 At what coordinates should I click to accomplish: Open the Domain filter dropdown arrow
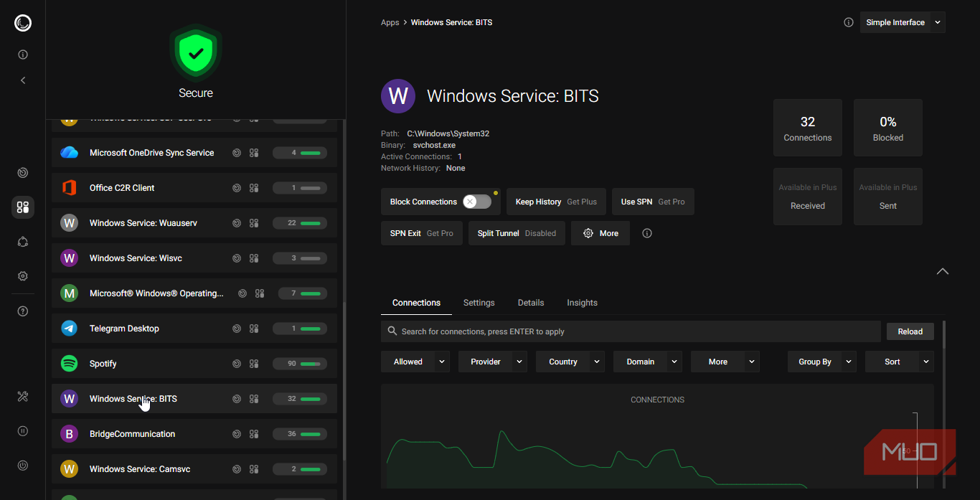[x=675, y=362]
